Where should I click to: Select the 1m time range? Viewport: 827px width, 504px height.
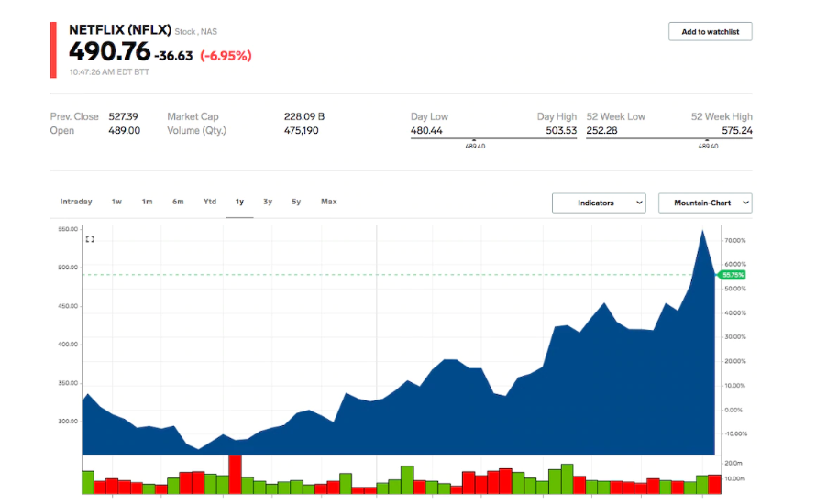point(147,202)
